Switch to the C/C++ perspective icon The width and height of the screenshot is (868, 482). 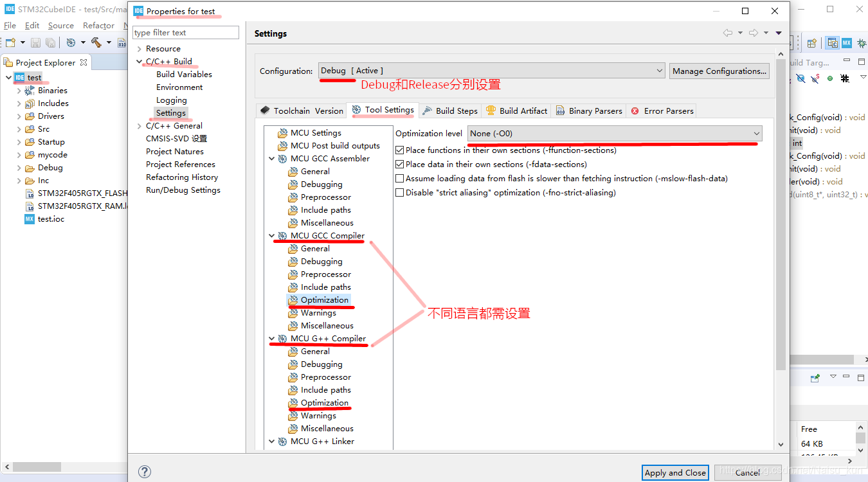[833, 43]
